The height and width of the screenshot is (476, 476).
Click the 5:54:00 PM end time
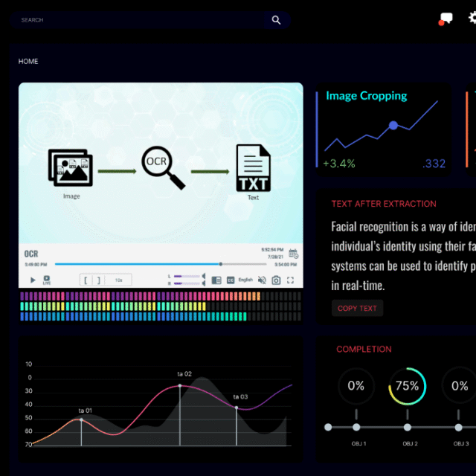click(286, 265)
